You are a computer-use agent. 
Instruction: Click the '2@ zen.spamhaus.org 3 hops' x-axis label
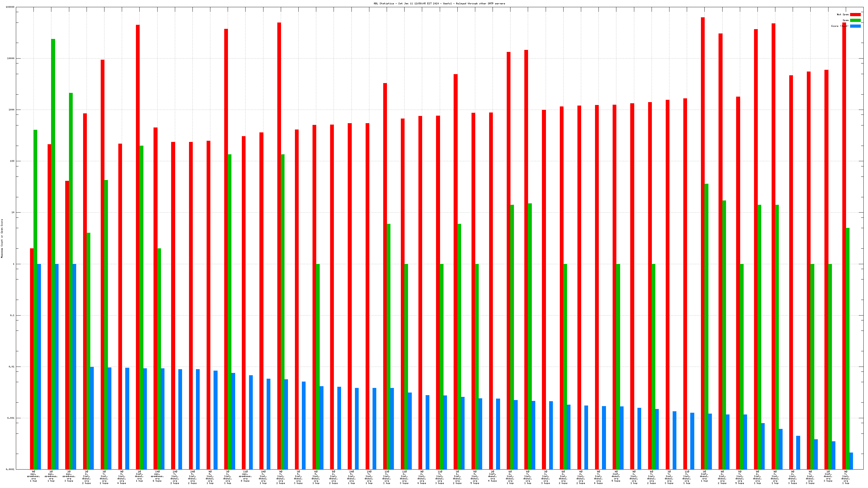coord(69,476)
